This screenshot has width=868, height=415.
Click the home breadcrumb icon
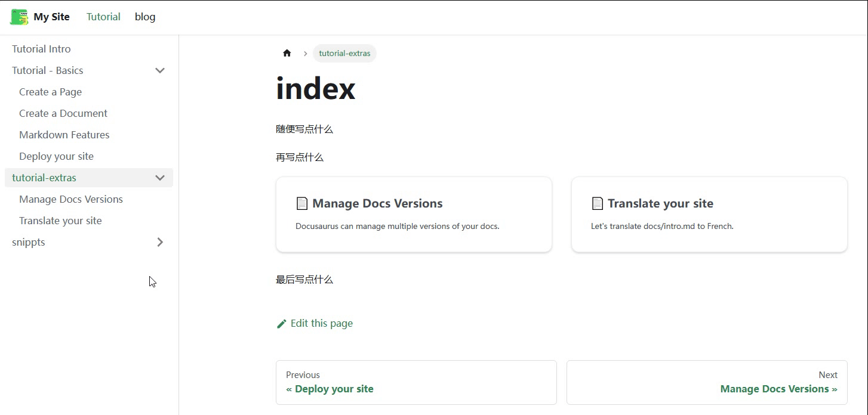click(287, 53)
